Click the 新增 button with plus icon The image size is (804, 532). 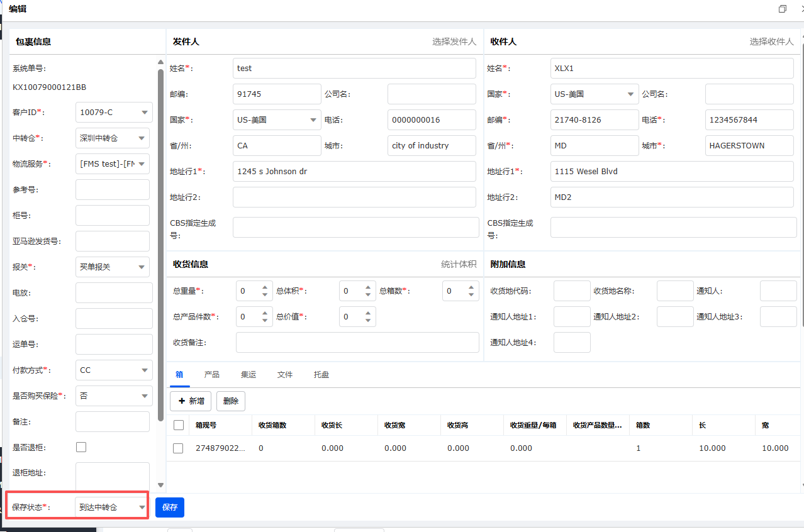click(191, 401)
